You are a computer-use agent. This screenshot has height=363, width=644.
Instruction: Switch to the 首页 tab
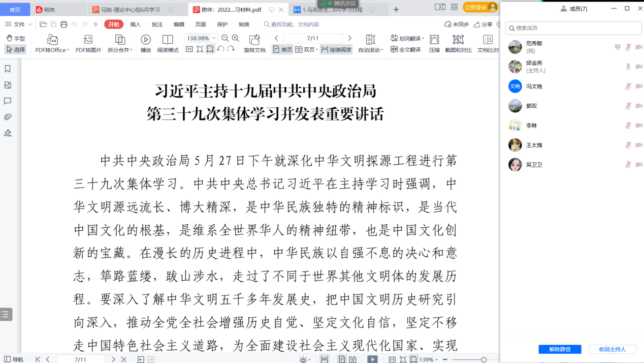(x=15, y=10)
